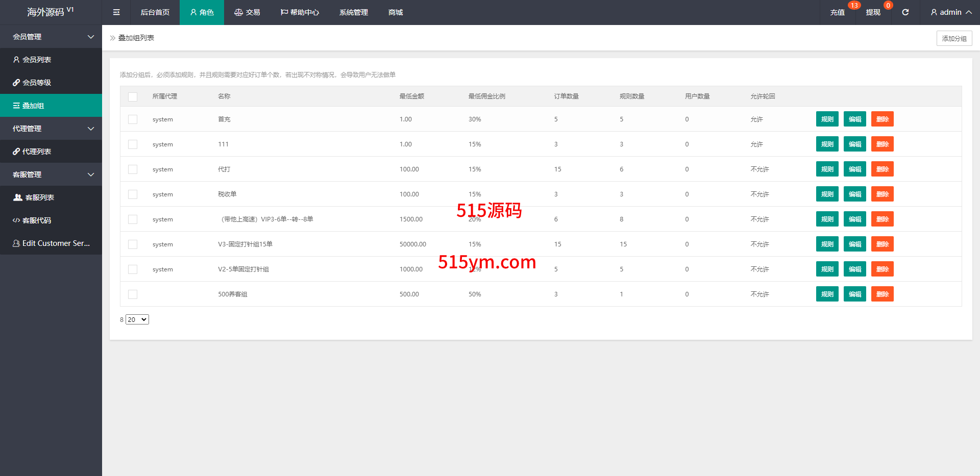The image size is (980, 476).
Task: Delete the 税收单 group using red 删除 button
Action: (x=882, y=194)
